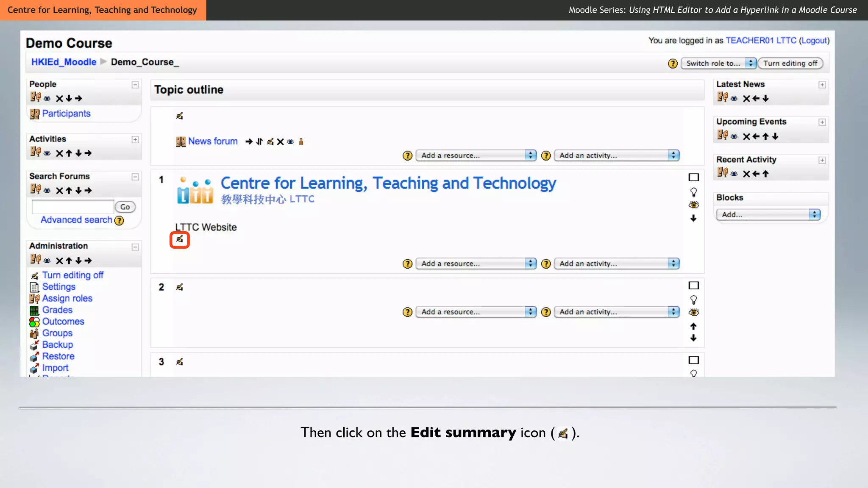Move Administration block right

pyautogui.click(x=88, y=261)
